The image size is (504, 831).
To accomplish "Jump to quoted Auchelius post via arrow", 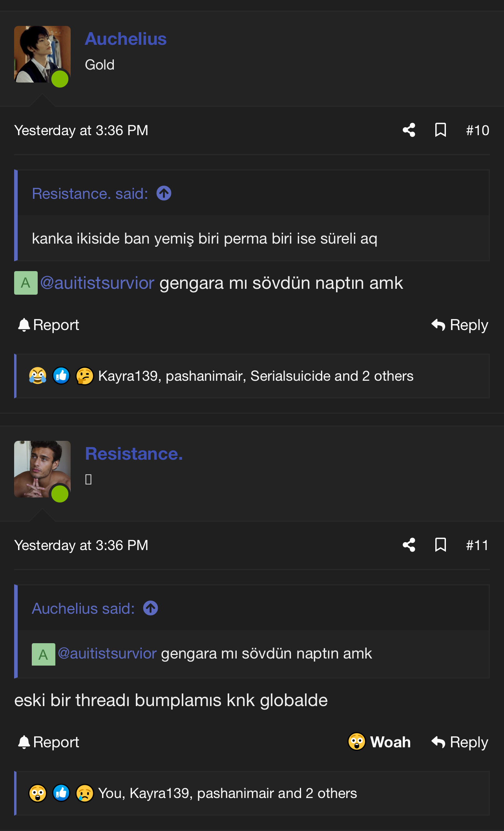I will pos(150,608).
